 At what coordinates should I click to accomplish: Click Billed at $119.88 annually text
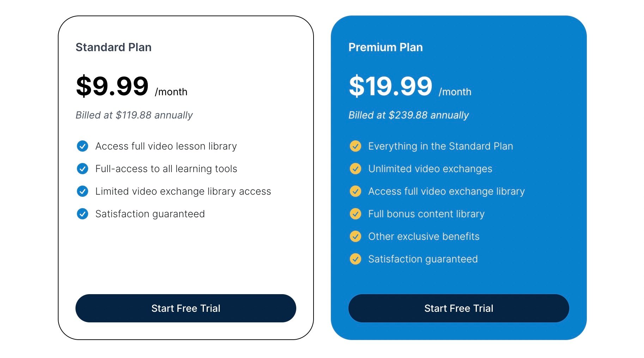click(134, 115)
